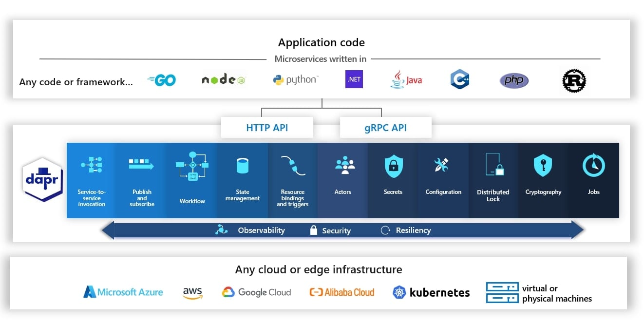Open the Service-to-service invocation icon
Image resolution: width=644 pixels, height=324 pixels.
tap(92, 165)
